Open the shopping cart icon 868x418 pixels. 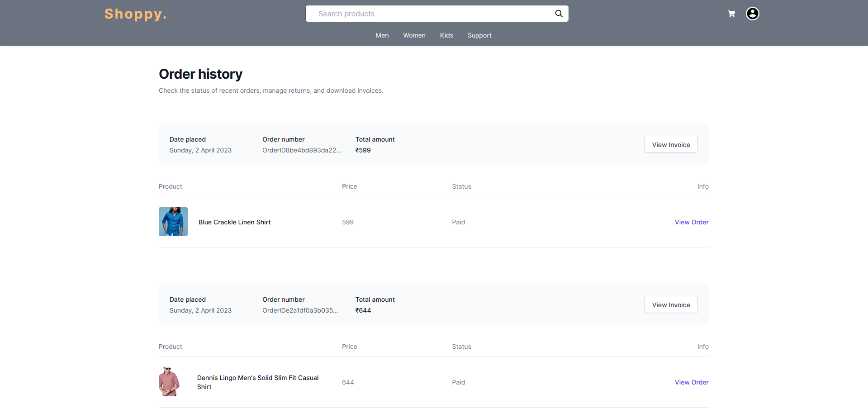(731, 14)
